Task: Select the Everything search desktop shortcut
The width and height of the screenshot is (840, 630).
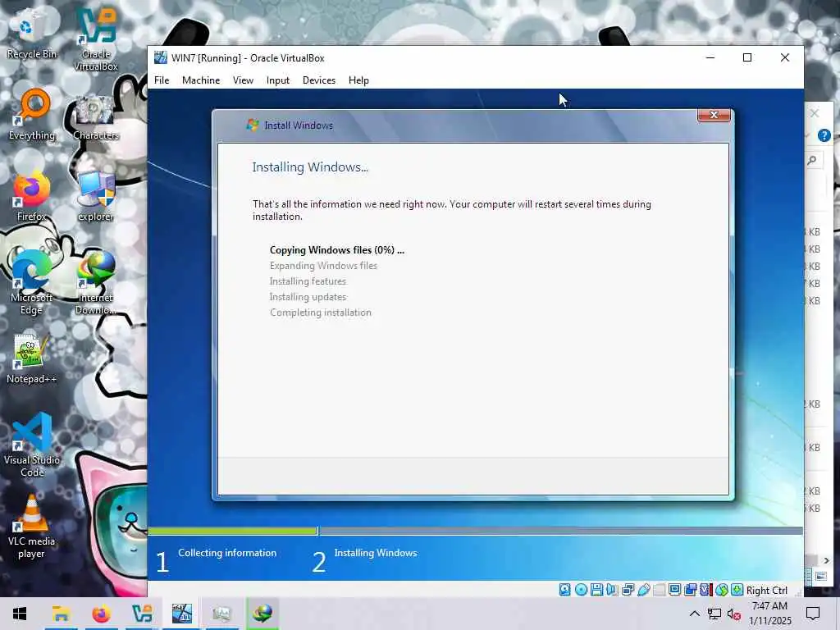Action: (32, 115)
